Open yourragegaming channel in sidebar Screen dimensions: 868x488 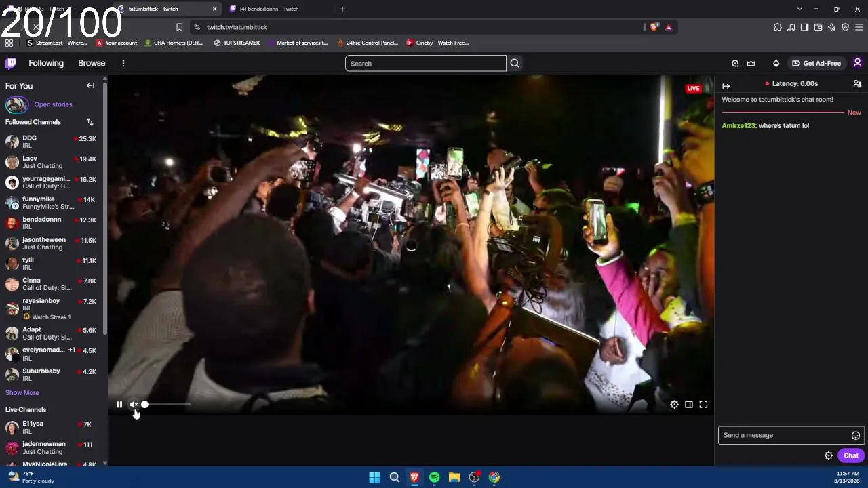click(x=52, y=182)
